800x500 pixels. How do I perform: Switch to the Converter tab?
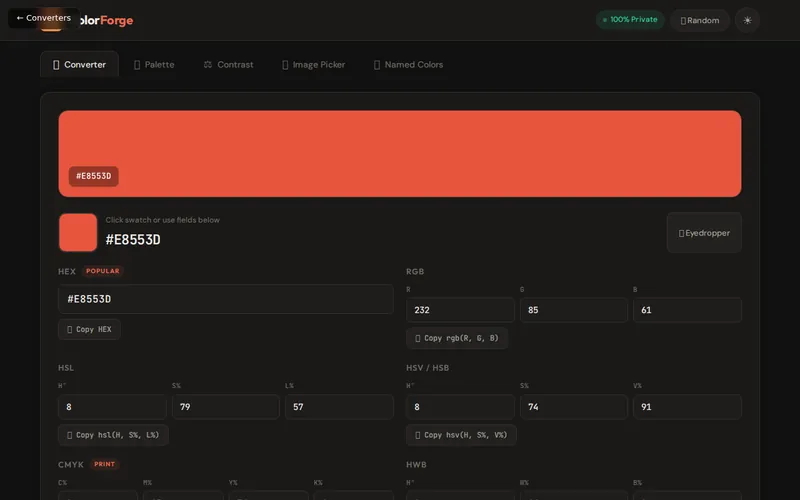click(80, 65)
